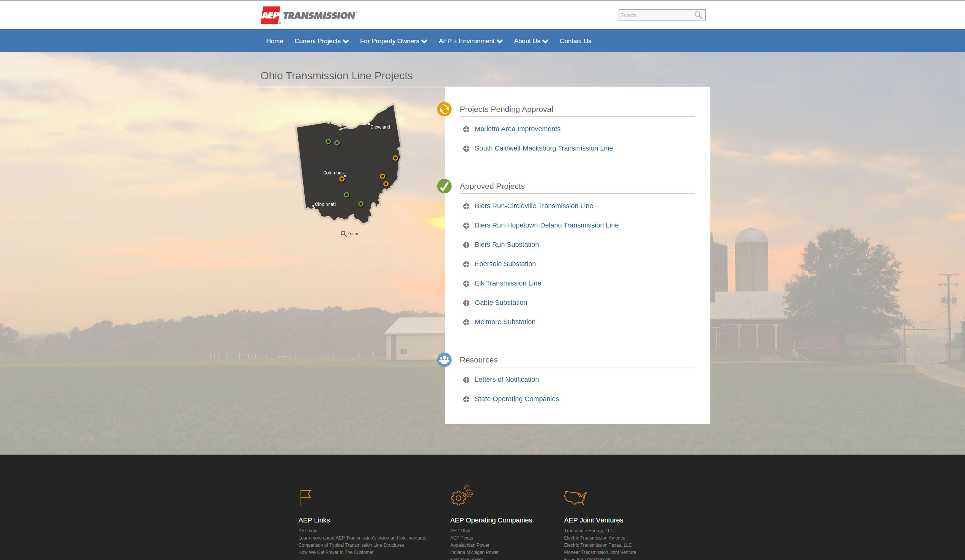
Task: Open South Caldwell-Macksburg Transmission Line link
Action: click(543, 148)
